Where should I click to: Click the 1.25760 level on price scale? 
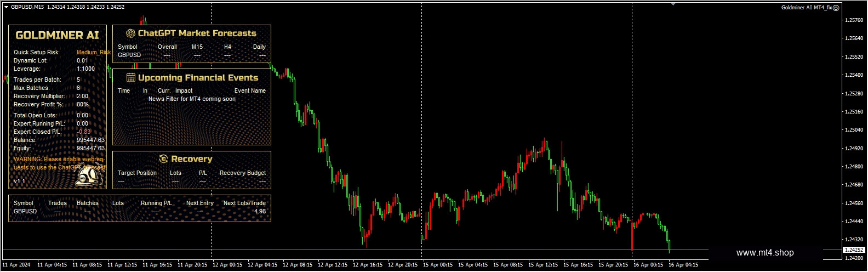tap(854, 20)
